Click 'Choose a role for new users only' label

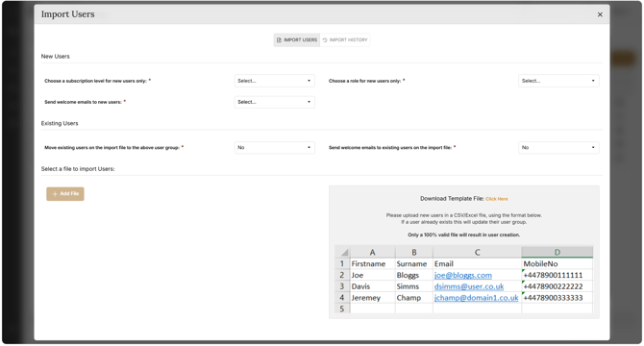click(x=364, y=81)
